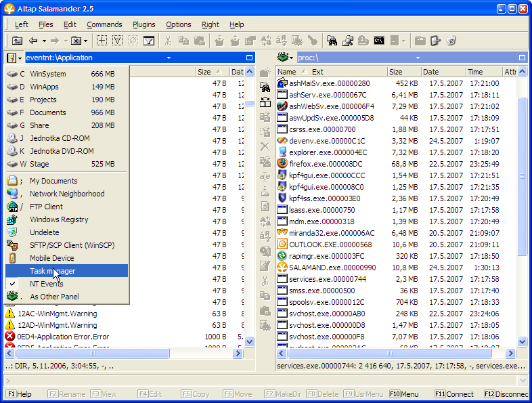This screenshot has width=532, height=403.
Task: Click the Select (plus box) toolbar icon
Action: point(102,41)
